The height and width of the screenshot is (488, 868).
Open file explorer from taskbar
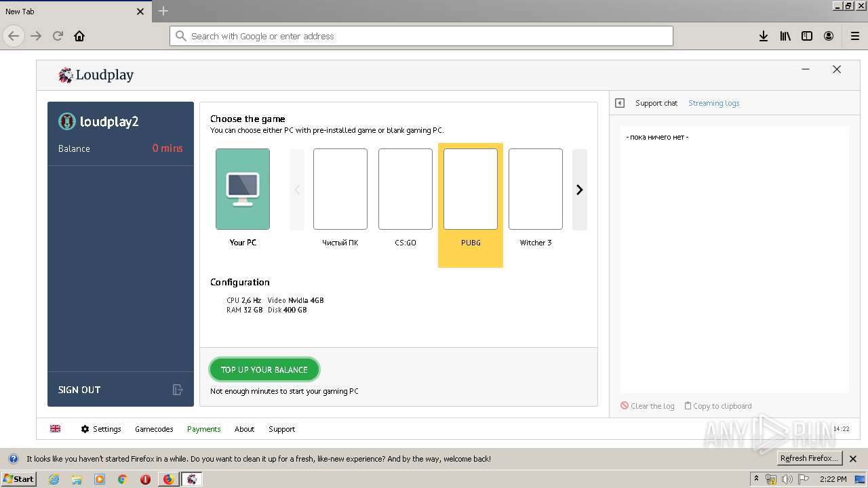[x=77, y=479]
